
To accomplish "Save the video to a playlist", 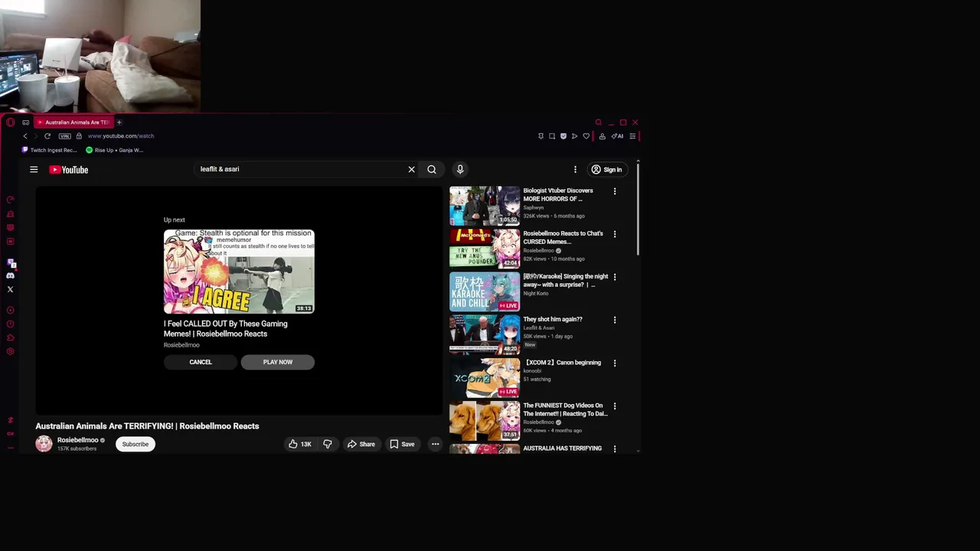I will 402,444.
